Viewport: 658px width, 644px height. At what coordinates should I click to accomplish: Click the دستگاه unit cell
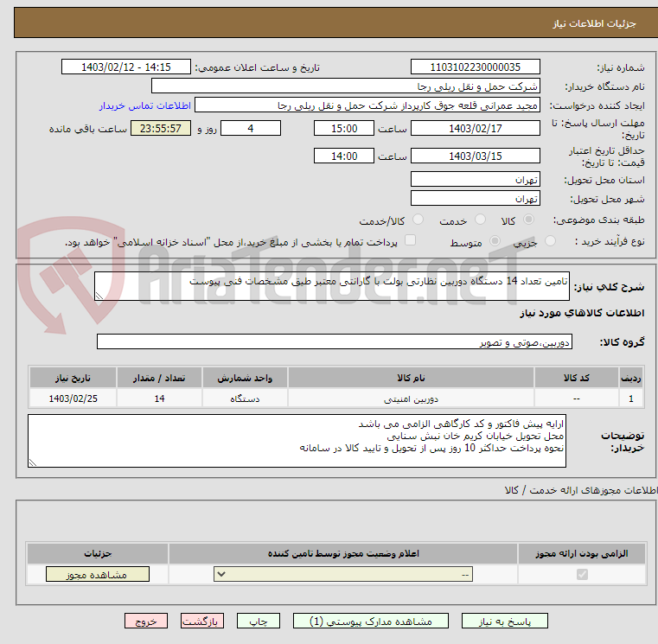[x=245, y=399]
